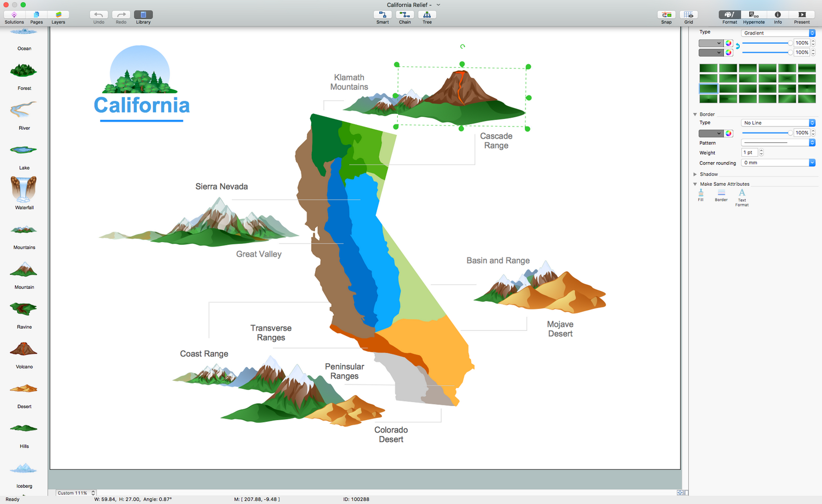Expand the Shadow section
The image size is (822, 504).
695,174
